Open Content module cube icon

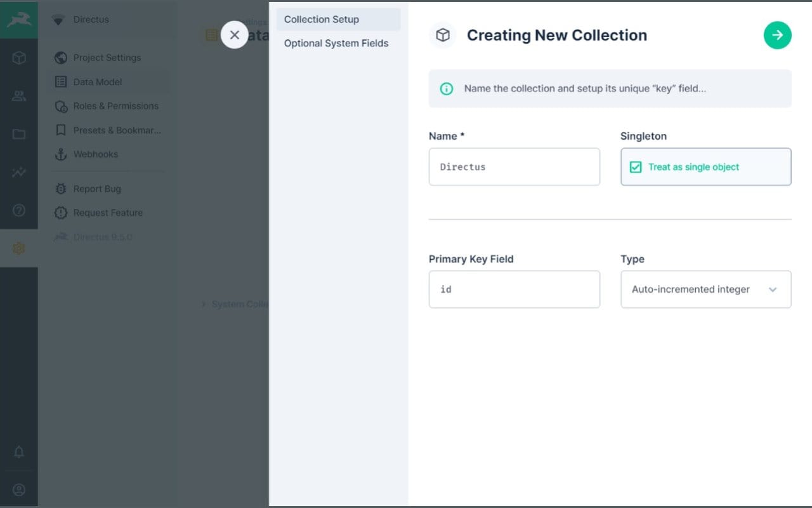pos(19,58)
